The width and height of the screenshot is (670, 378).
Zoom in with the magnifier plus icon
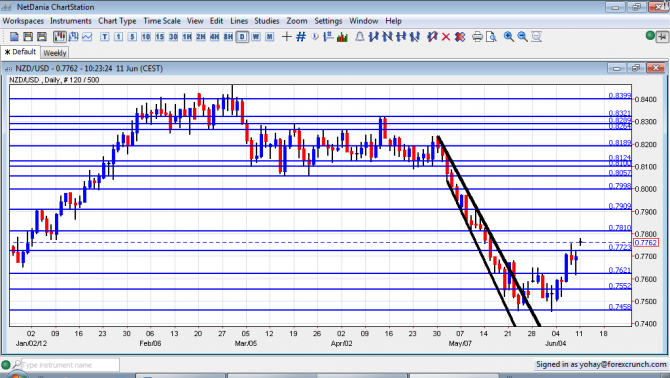508,37
